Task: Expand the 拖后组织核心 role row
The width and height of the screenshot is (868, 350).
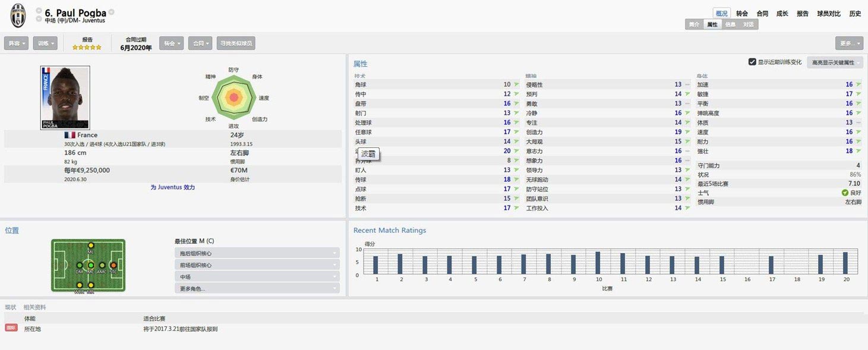Action: click(257, 253)
